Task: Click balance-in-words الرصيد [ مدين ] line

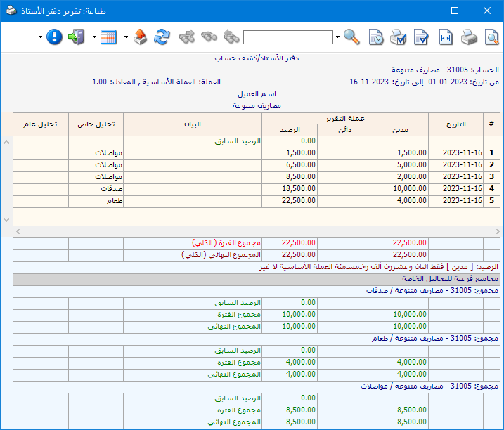Action: point(379,267)
